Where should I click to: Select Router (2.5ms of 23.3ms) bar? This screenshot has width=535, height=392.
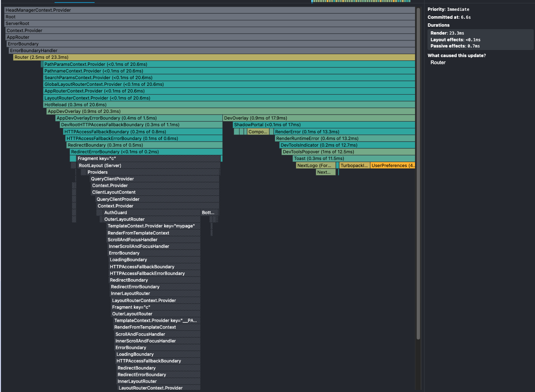(214, 57)
